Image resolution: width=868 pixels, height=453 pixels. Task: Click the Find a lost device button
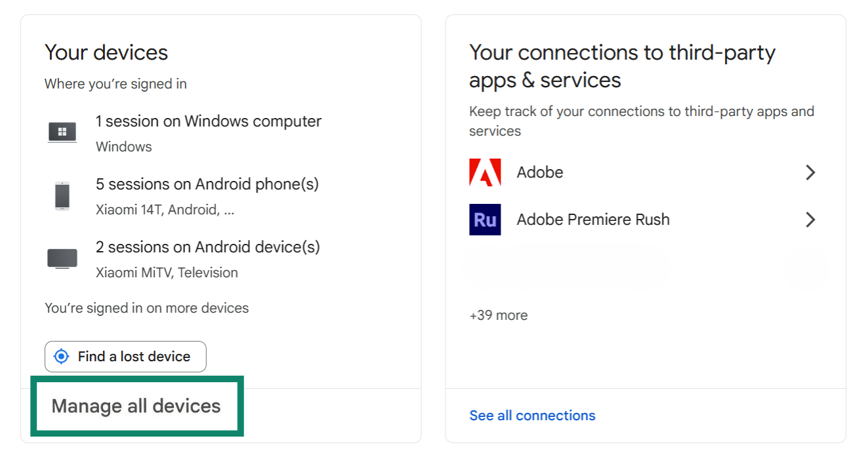pos(125,356)
